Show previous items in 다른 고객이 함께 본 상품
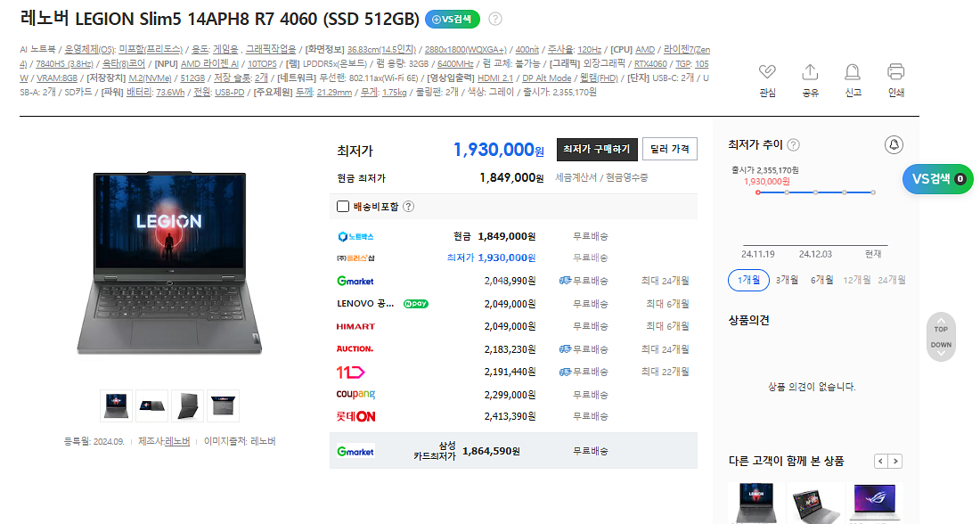 [x=880, y=462]
